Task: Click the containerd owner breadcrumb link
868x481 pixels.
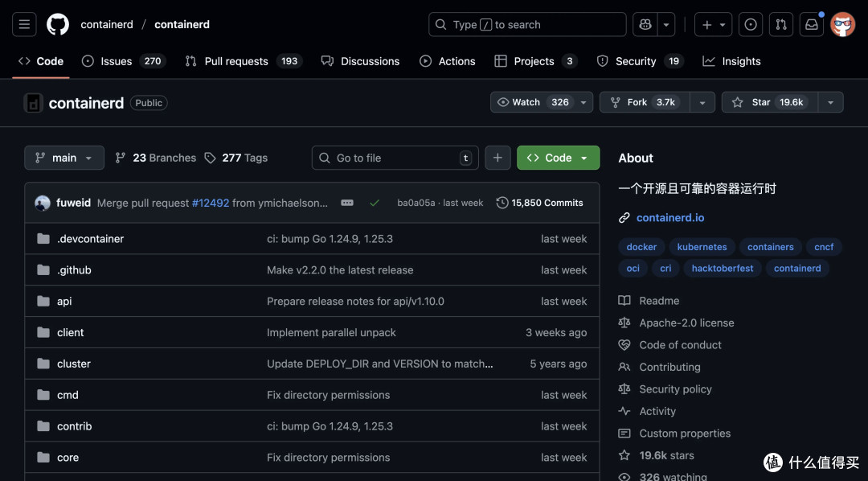Action: pyautogui.click(x=107, y=24)
